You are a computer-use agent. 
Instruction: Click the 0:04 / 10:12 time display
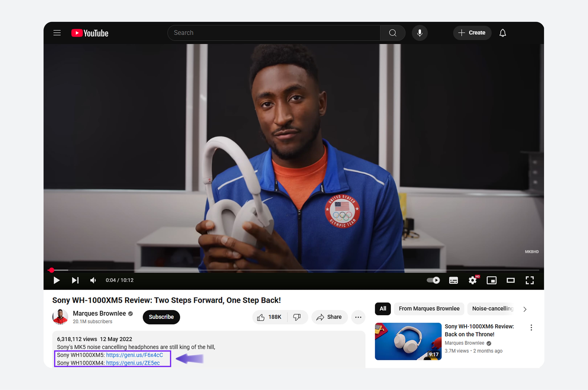point(120,280)
